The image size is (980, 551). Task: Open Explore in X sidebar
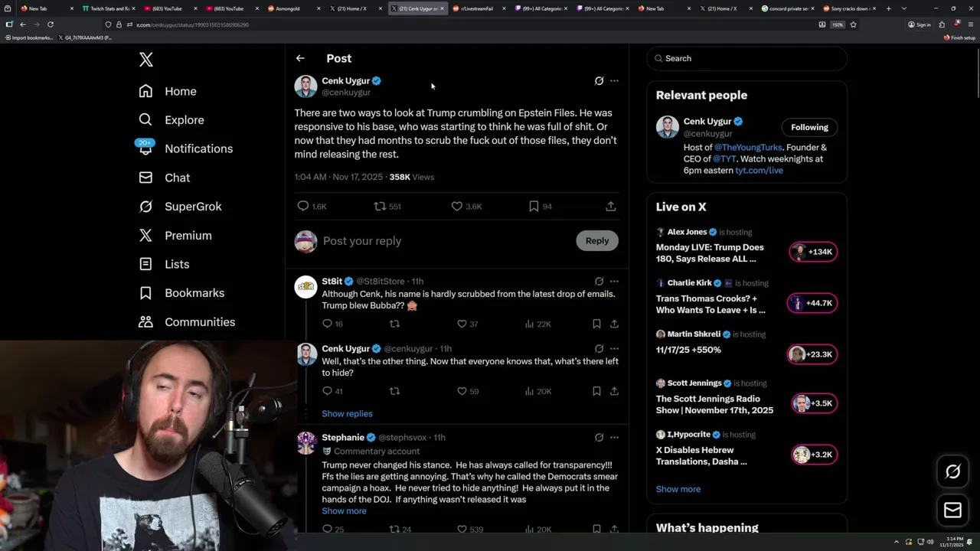coord(172,120)
